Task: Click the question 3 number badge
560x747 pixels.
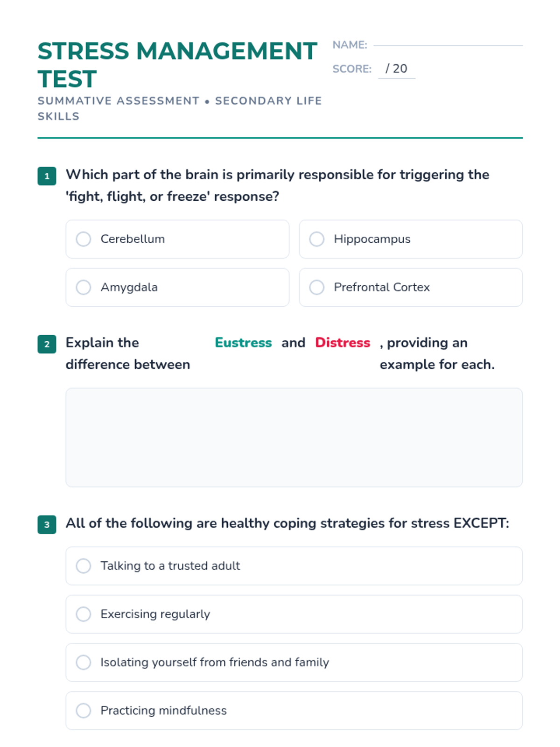Action: [47, 524]
